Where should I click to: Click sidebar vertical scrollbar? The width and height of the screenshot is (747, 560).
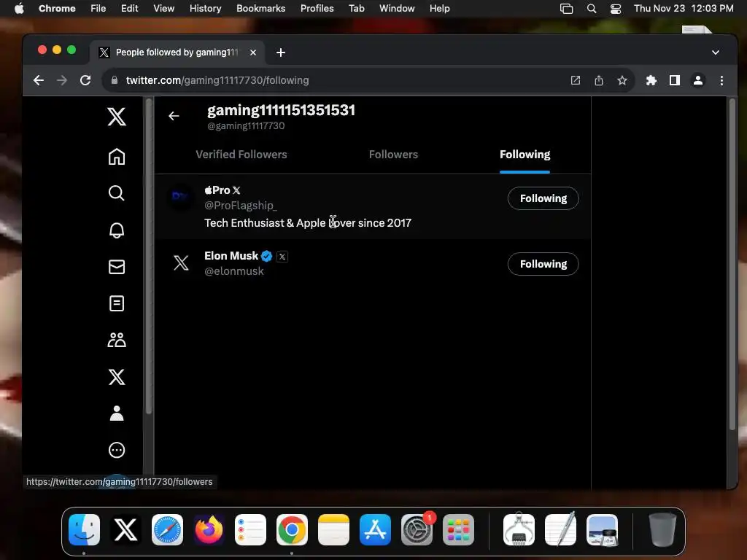pyautogui.click(x=149, y=256)
